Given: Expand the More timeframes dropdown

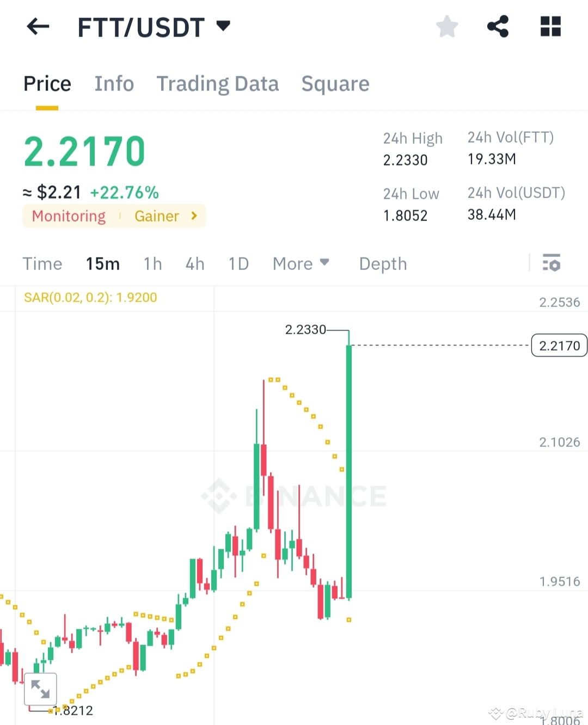Looking at the screenshot, I should pos(301,263).
